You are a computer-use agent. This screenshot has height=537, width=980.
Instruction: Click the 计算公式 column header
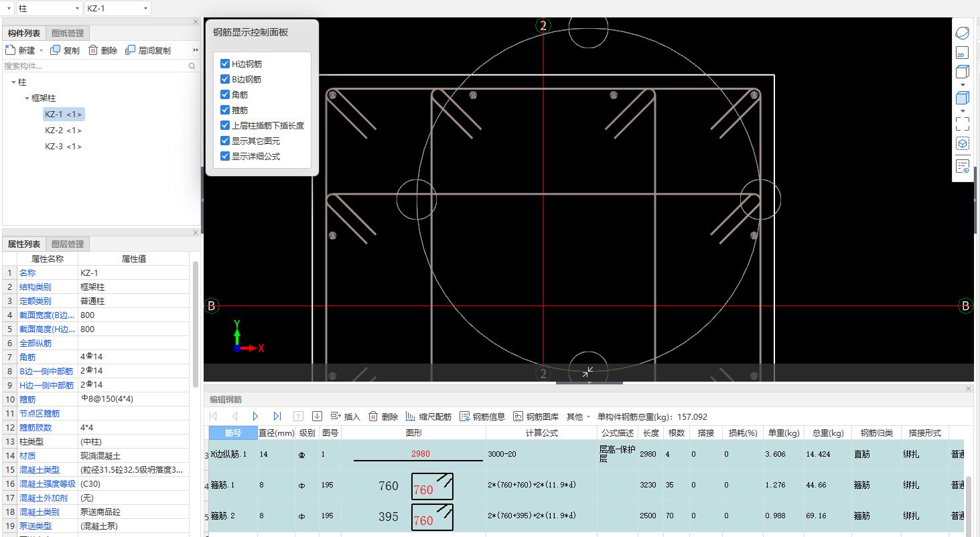541,433
